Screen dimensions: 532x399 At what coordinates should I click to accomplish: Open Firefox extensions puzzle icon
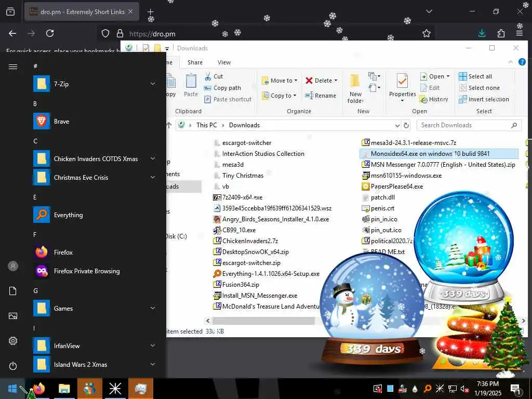(x=501, y=33)
